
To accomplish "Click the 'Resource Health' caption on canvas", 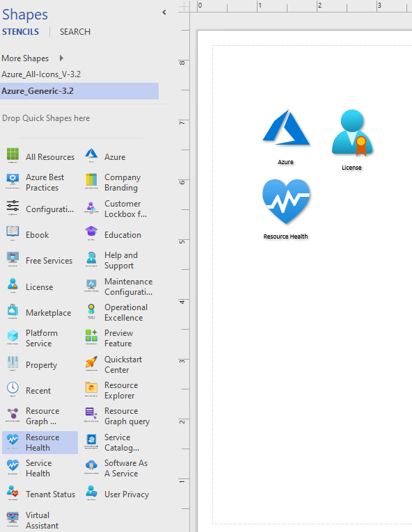I will [285, 236].
